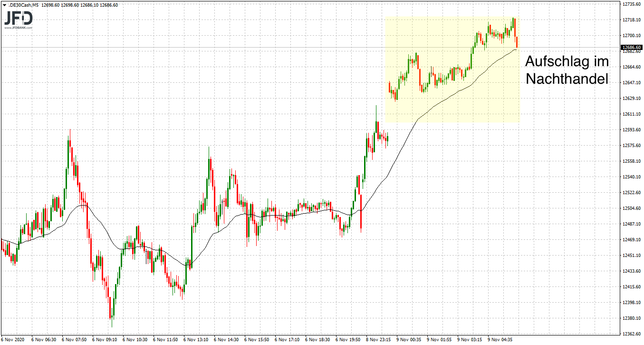Open the JFDBANK.com link under the logo
The image size is (644, 345).
pos(19,28)
